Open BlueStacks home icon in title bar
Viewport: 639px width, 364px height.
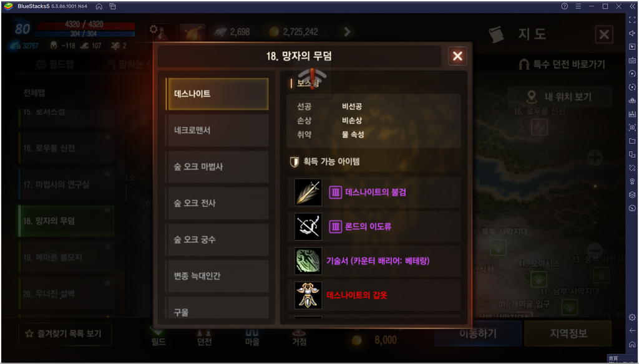coord(99,6)
